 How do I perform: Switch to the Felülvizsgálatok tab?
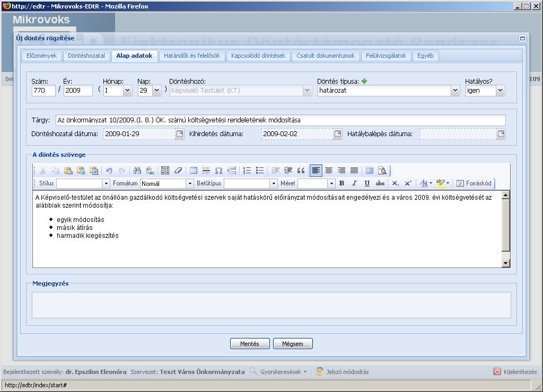pos(386,56)
